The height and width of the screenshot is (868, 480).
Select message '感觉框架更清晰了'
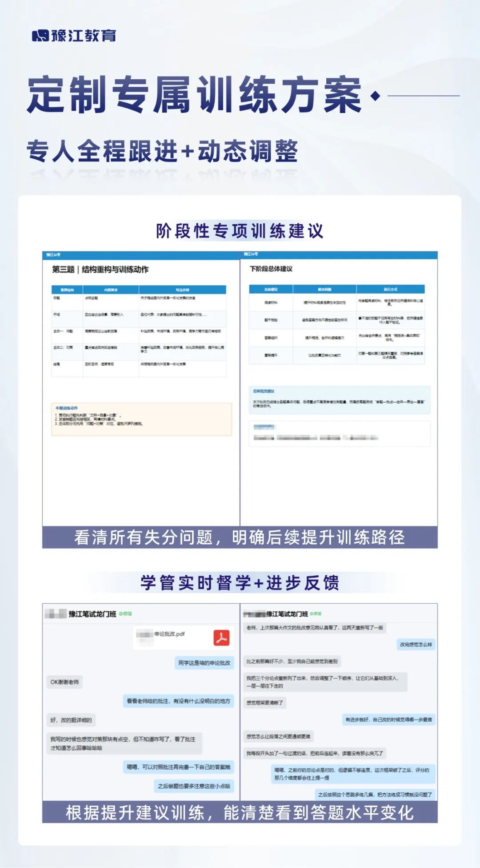tap(264, 703)
